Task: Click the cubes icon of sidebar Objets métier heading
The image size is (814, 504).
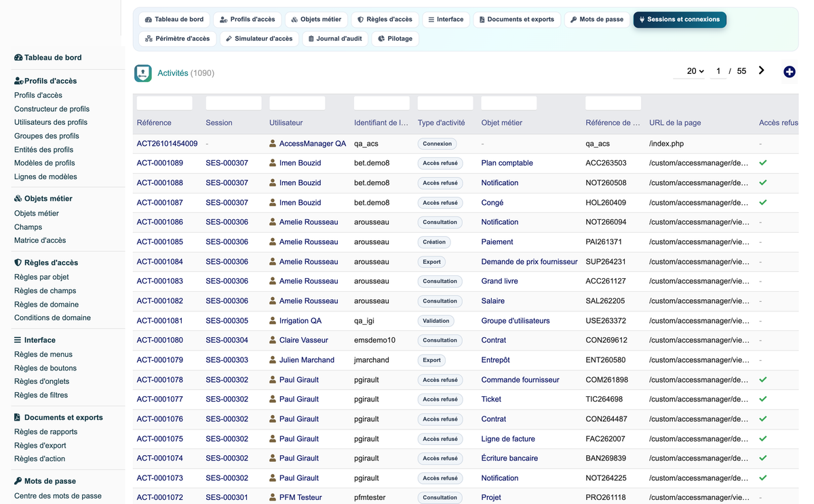Action: (18, 199)
